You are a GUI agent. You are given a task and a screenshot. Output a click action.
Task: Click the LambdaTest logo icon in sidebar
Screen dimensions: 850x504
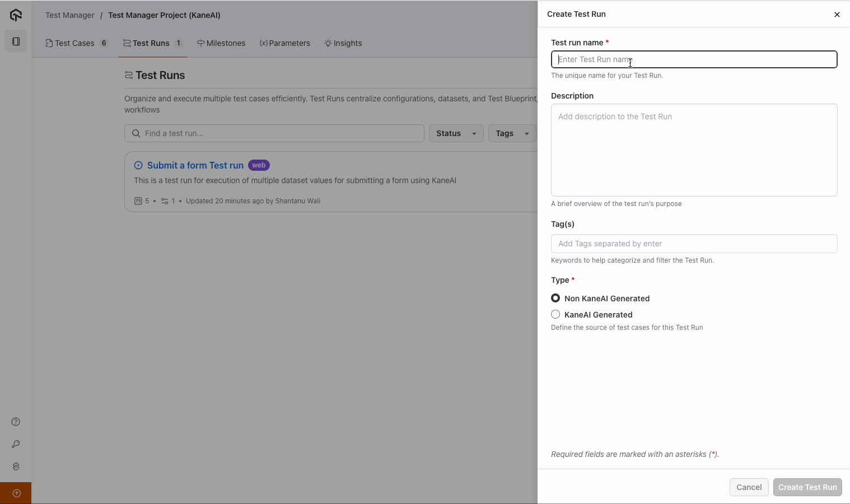tap(16, 15)
